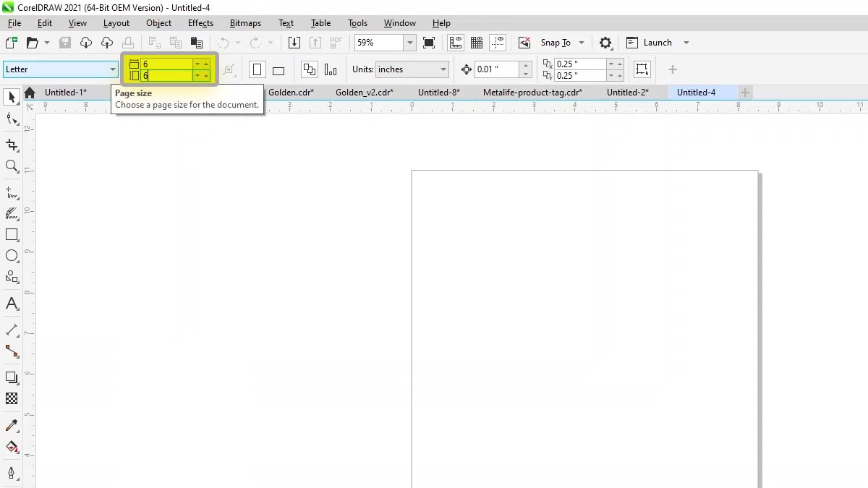Image resolution: width=868 pixels, height=488 pixels.
Task: Select the Zoom tool
Action: click(x=12, y=166)
